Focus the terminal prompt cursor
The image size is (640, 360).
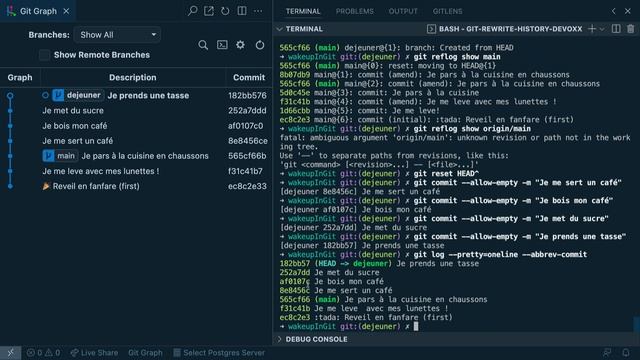416,326
